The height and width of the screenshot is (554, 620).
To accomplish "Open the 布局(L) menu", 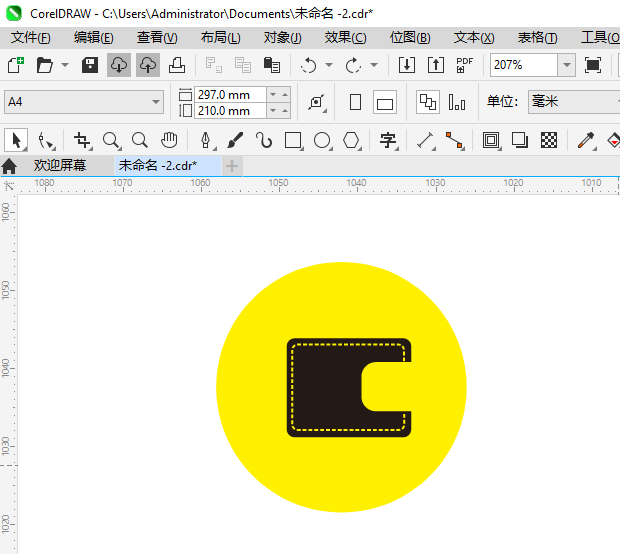I will click(220, 38).
